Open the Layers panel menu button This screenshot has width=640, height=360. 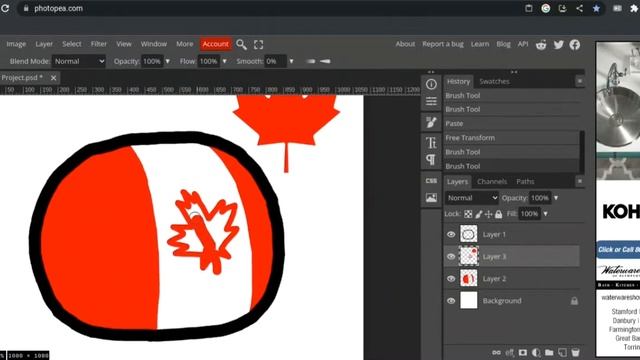[x=580, y=181]
